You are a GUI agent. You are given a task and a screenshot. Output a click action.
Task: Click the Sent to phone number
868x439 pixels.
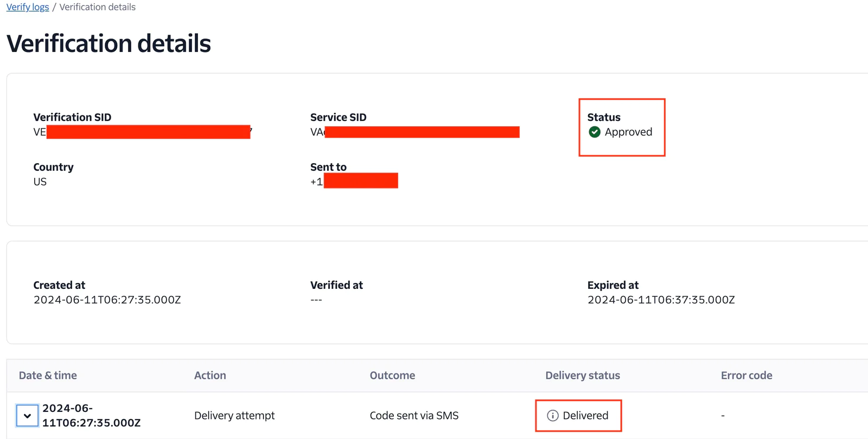tap(354, 182)
